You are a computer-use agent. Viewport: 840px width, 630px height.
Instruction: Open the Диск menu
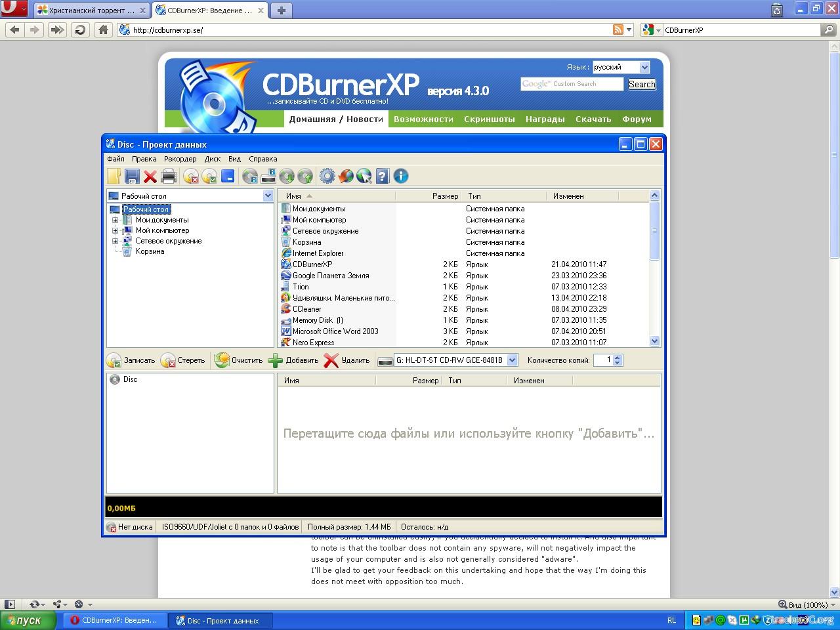[x=213, y=159]
